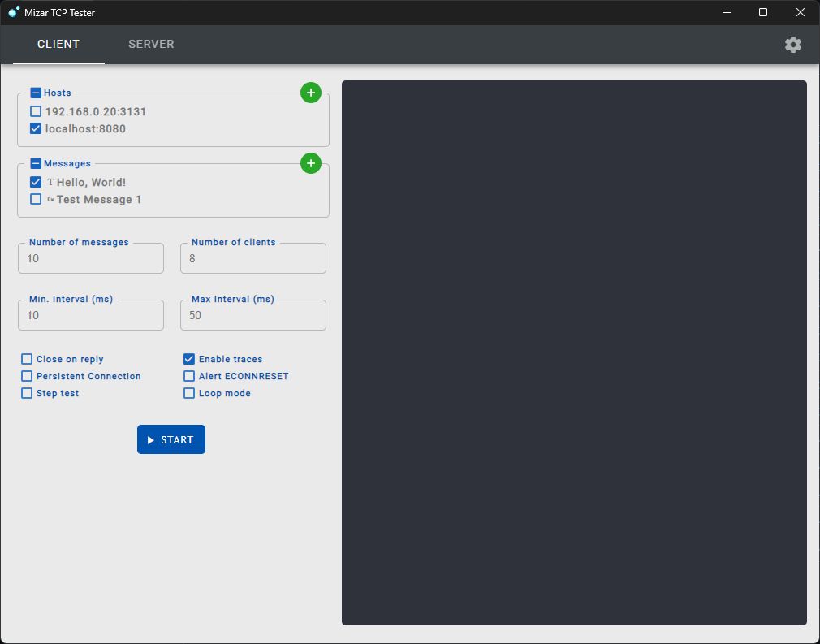Click the T text-type icon beside Hello, World!
Viewport: 820px width, 644px height.
click(52, 182)
